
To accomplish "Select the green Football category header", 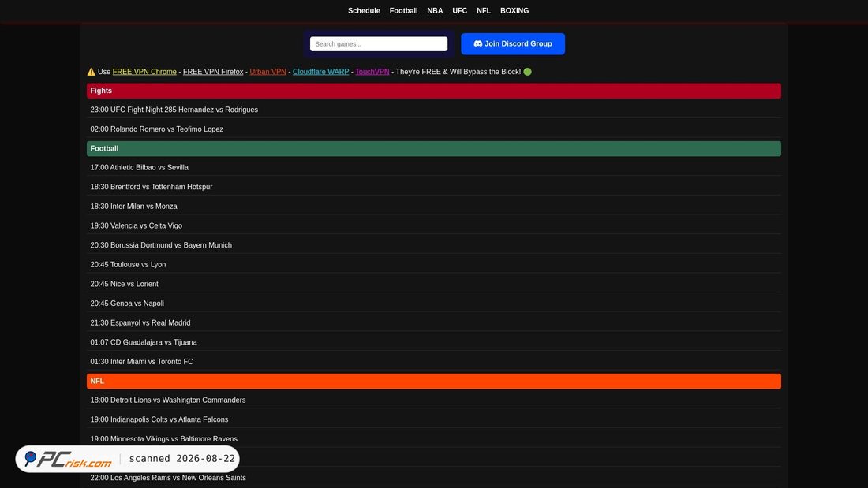I will coord(433,148).
